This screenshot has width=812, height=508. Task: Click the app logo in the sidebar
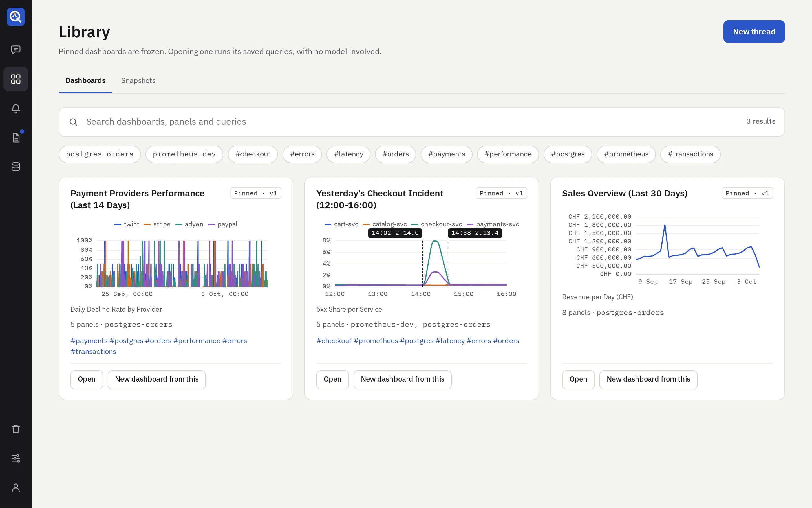point(16,17)
